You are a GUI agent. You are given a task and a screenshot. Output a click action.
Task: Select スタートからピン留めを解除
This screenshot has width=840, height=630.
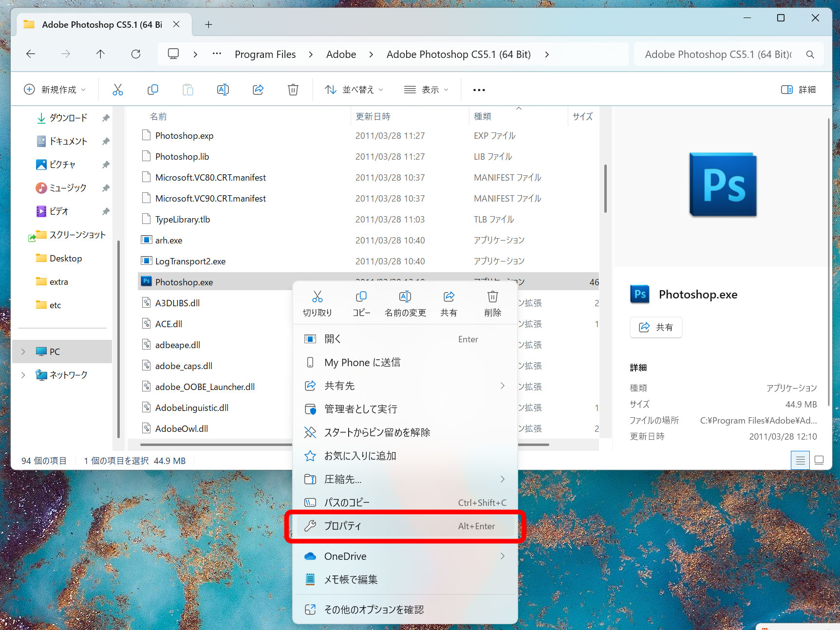405,432
